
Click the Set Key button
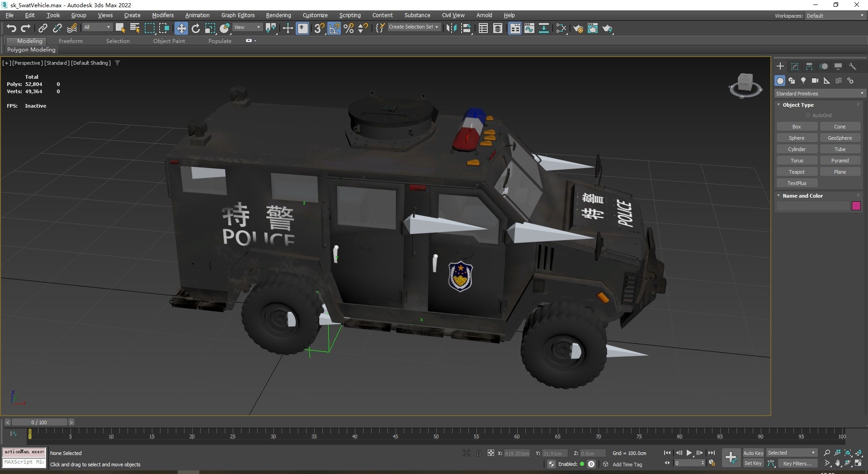tap(753, 463)
